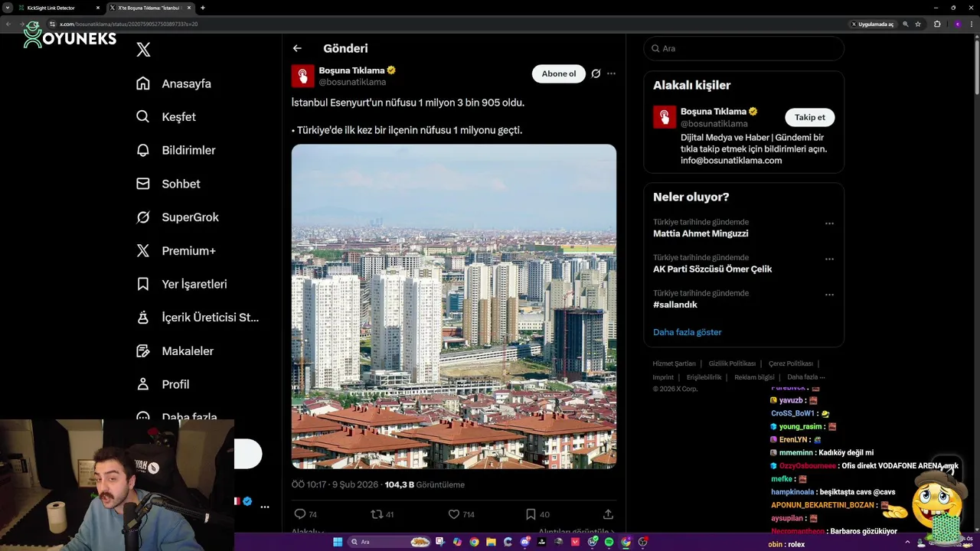Image resolution: width=980 pixels, height=551 pixels.
Task: Open Boşuna Tıklama in Alakalı kişiler
Action: click(713, 111)
